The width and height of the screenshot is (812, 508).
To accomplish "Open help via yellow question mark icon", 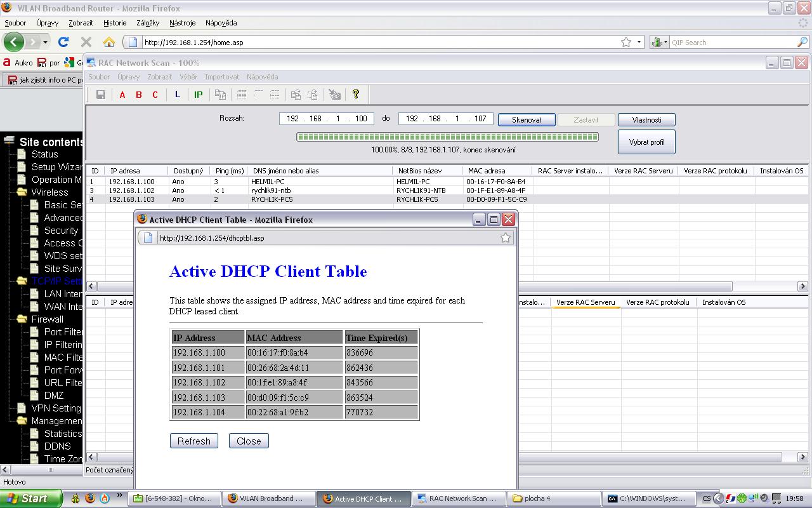I will (x=356, y=95).
